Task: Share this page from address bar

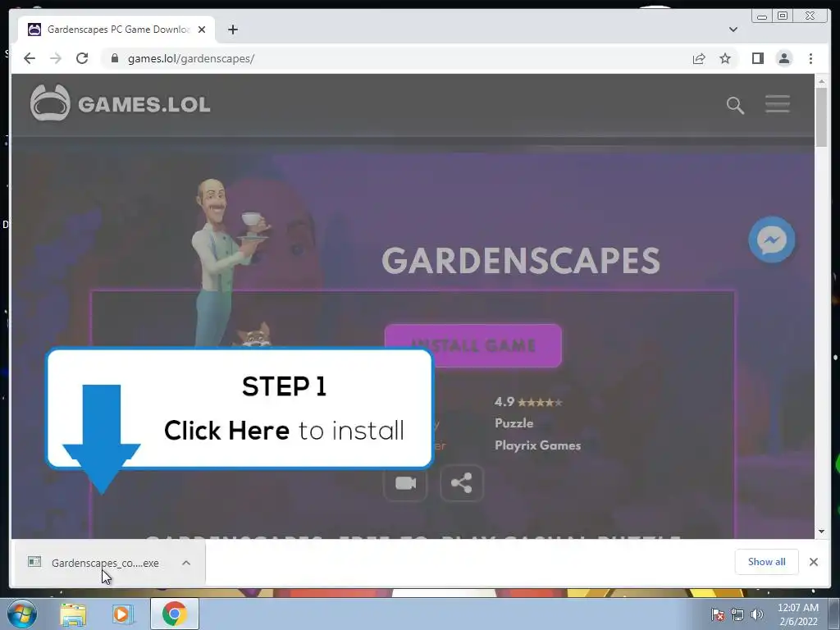Action: coord(699,58)
